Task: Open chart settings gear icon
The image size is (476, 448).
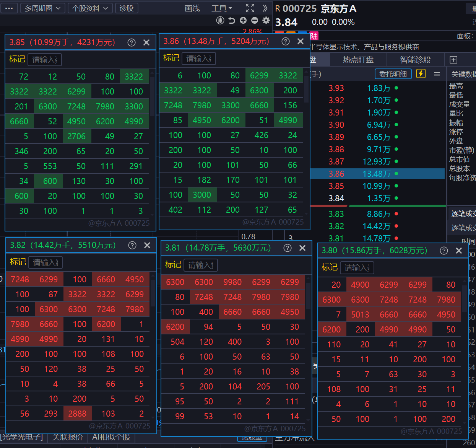Action: 266,20
